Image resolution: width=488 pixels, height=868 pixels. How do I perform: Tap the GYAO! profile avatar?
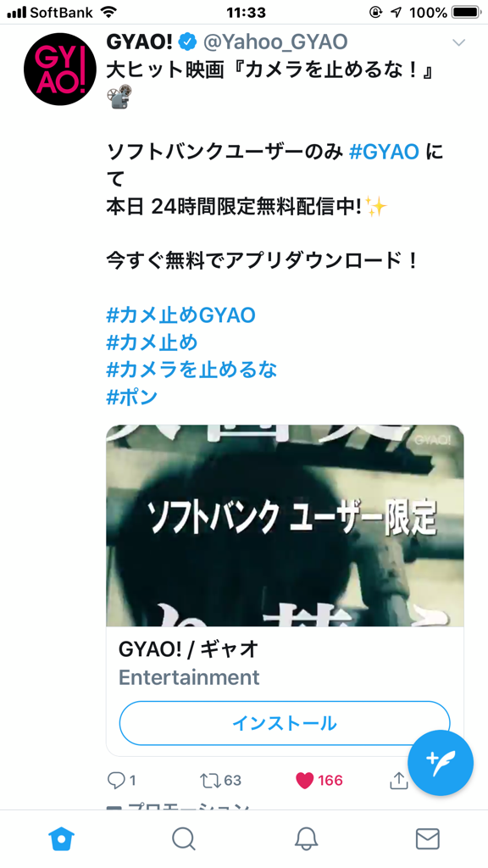(x=60, y=70)
